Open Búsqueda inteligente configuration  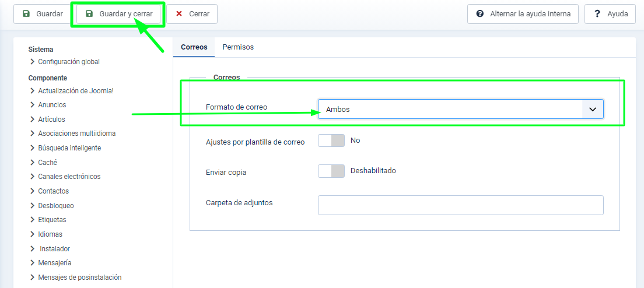pos(69,148)
